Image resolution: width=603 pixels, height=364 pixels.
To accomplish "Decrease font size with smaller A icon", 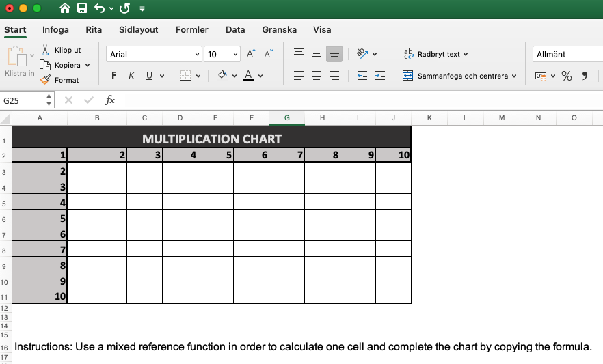I will pyautogui.click(x=269, y=53).
